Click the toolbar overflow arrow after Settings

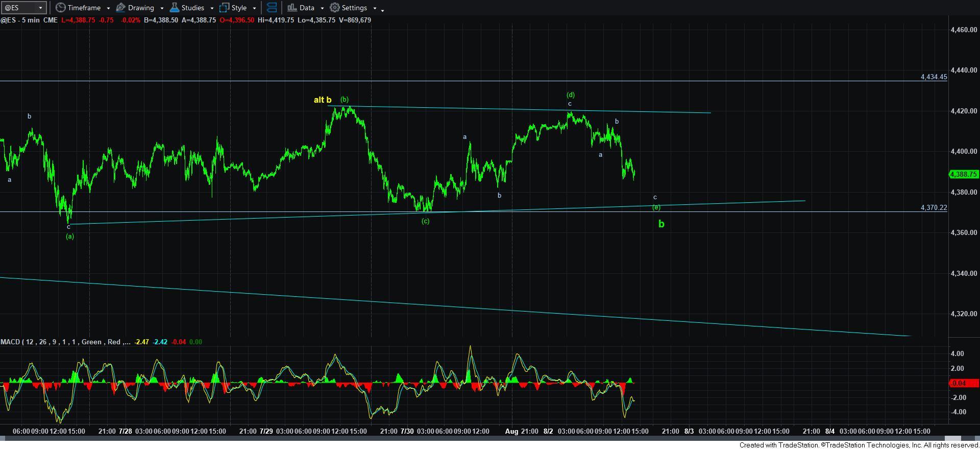pyautogui.click(x=382, y=9)
